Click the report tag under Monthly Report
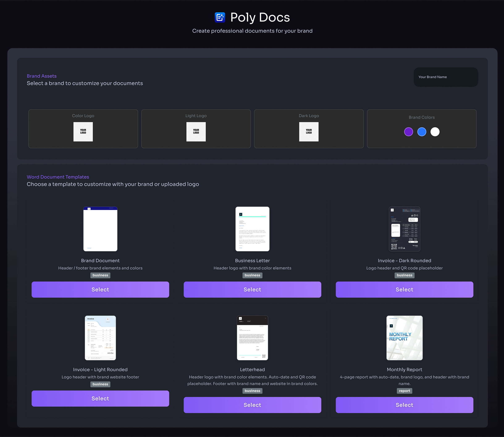The width and height of the screenshot is (504, 437). pos(404,391)
